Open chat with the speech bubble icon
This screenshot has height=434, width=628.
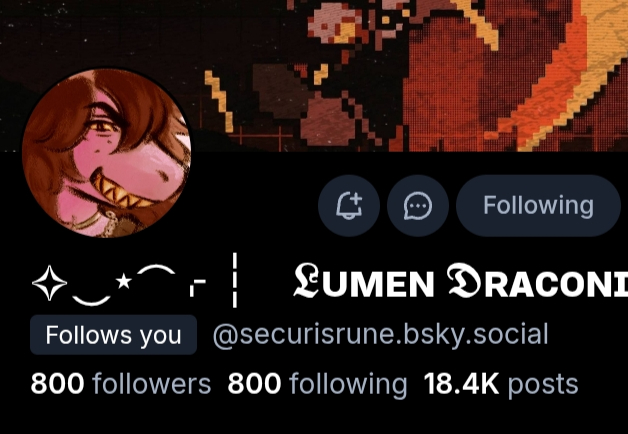click(x=418, y=206)
